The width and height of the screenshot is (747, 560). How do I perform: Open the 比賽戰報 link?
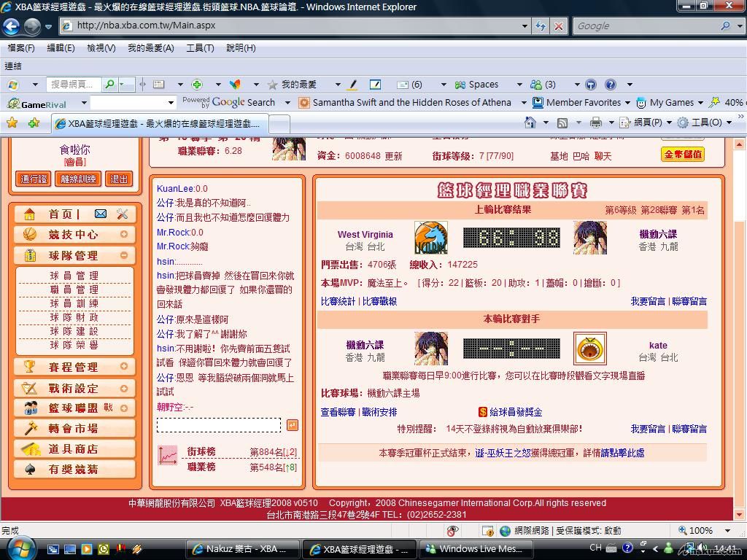coord(379,301)
